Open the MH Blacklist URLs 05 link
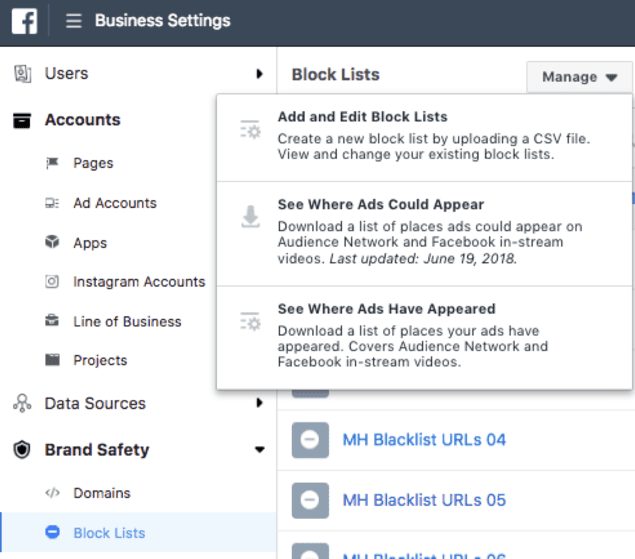This screenshot has width=635, height=559. (x=424, y=500)
